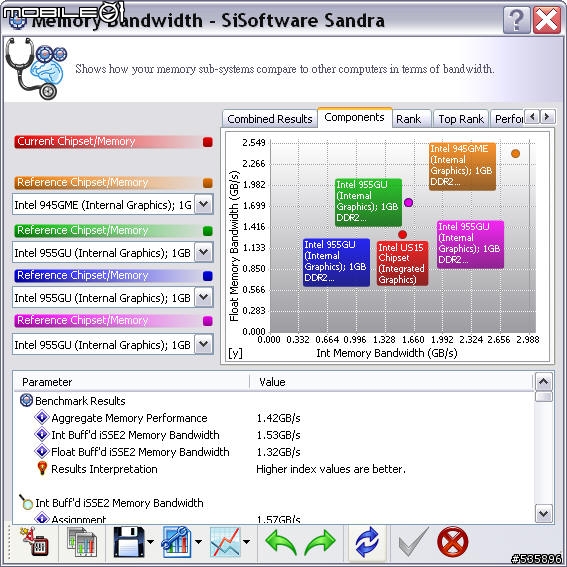Open the Save dropdown arrow
Viewport: 567px width, 567px height.
tap(150, 541)
